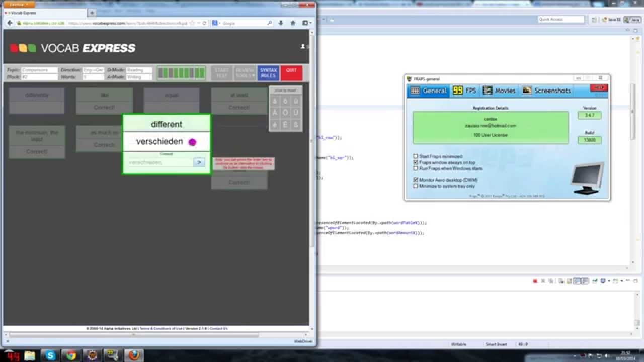Switch to Screenshots tab in Fraps
The height and width of the screenshot is (362, 644).
coord(546,90)
